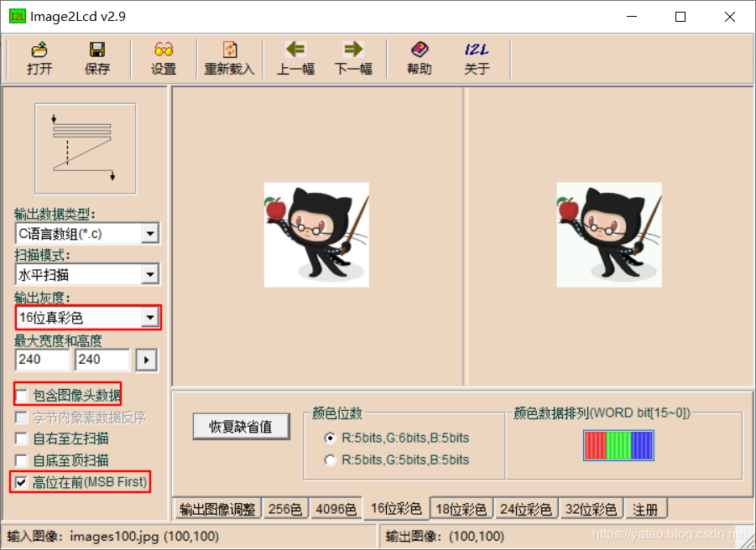The image size is (756, 550).
Task: Toggle 字节内象素数据反序 checkbox
Action: point(21,417)
